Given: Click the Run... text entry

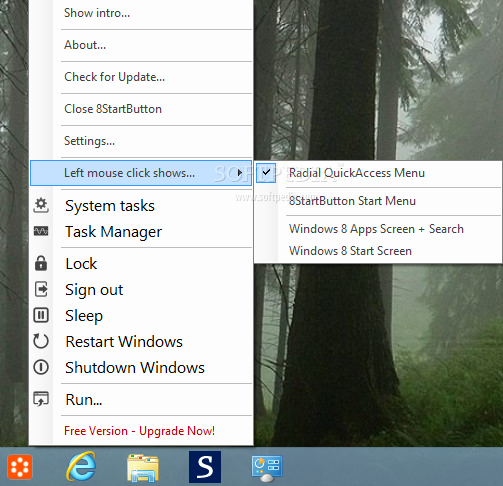Looking at the screenshot, I should (x=84, y=399).
